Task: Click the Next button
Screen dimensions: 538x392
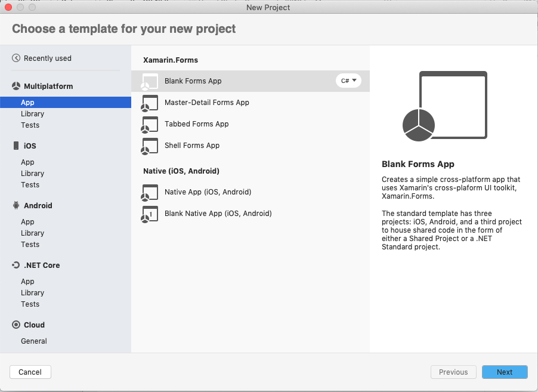Action: (505, 372)
